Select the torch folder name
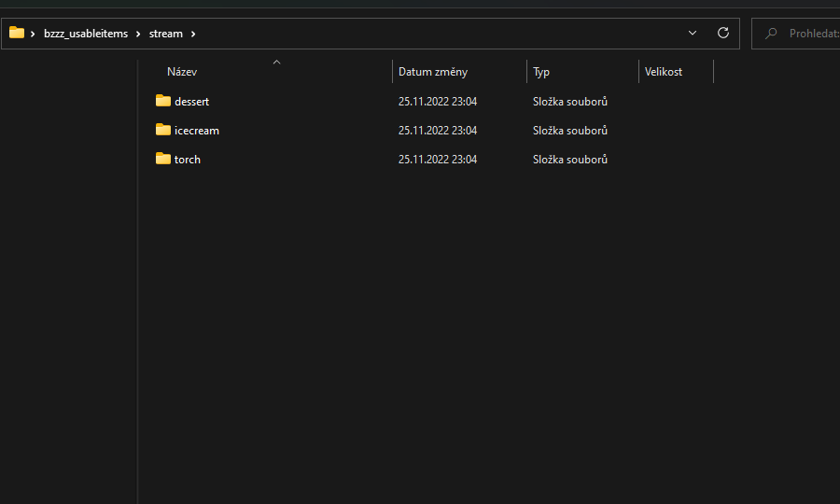Image resolution: width=840 pixels, height=504 pixels. pyautogui.click(x=188, y=160)
